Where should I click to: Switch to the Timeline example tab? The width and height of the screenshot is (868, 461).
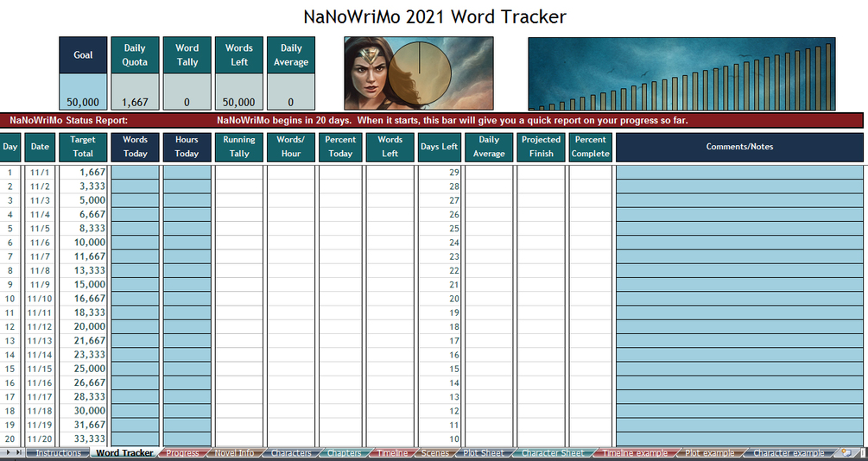635,452
